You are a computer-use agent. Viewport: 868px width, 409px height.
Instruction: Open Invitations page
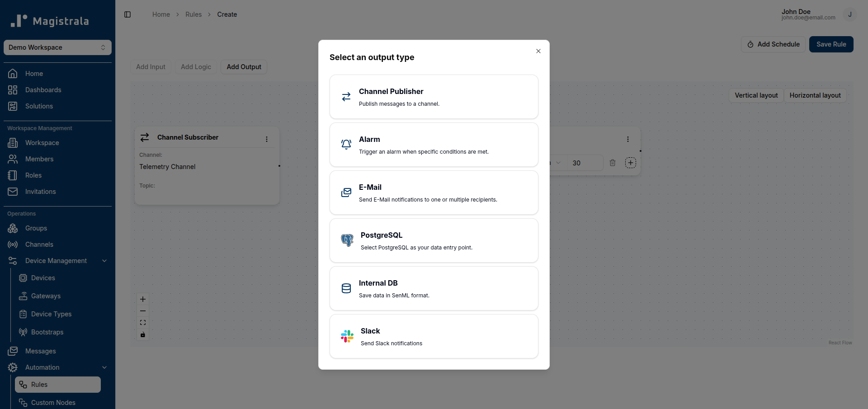pyautogui.click(x=57, y=192)
